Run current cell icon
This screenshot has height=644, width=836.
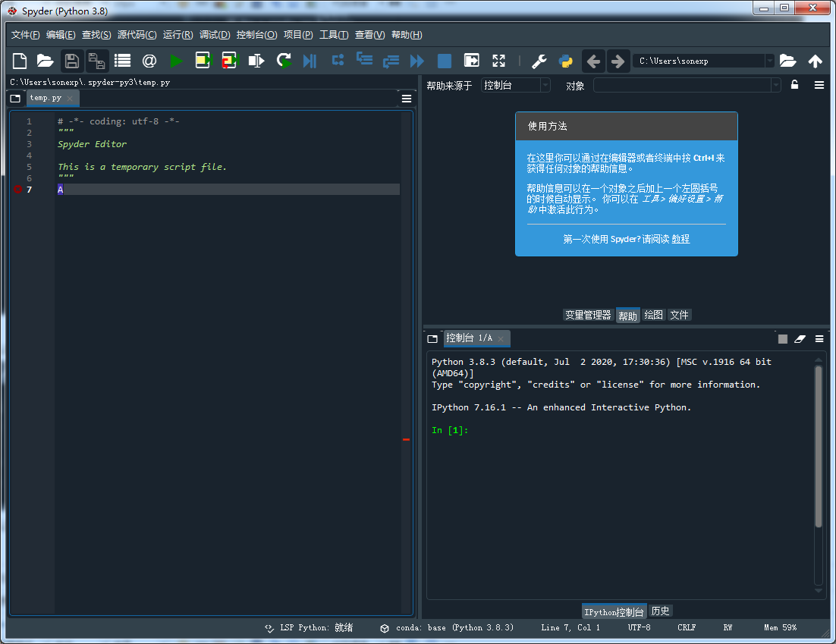(x=203, y=61)
